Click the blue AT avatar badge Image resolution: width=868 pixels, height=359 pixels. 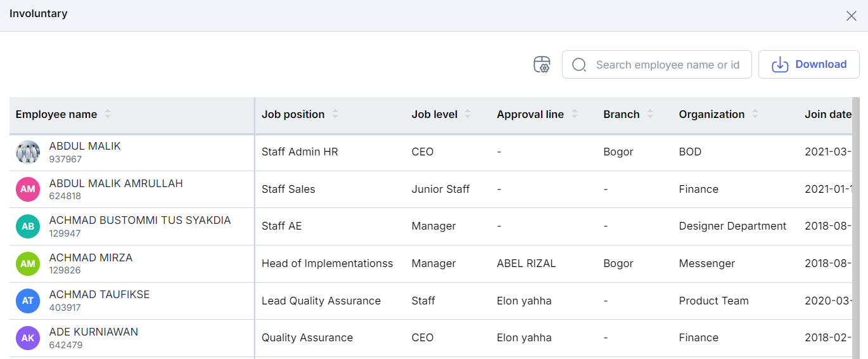pyautogui.click(x=28, y=301)
